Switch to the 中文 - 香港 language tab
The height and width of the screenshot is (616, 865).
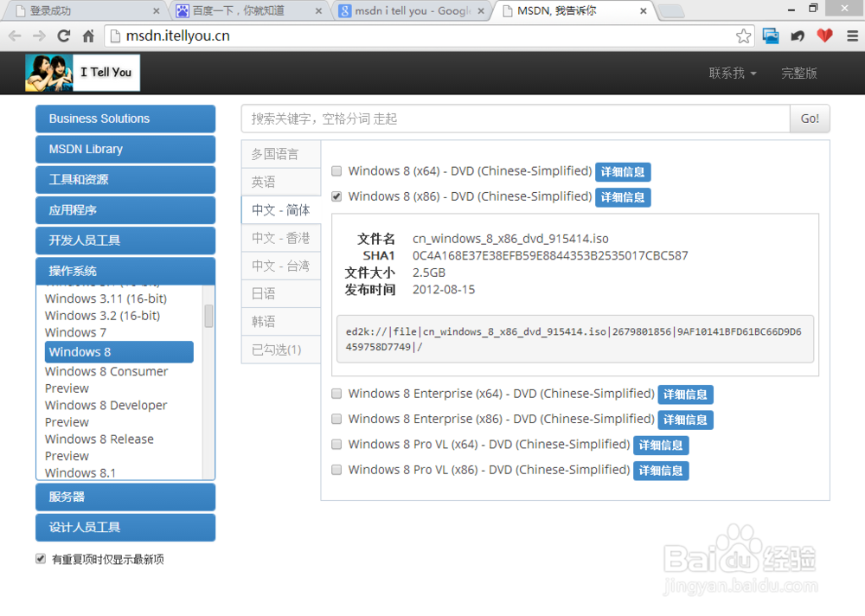pos(281,238)
